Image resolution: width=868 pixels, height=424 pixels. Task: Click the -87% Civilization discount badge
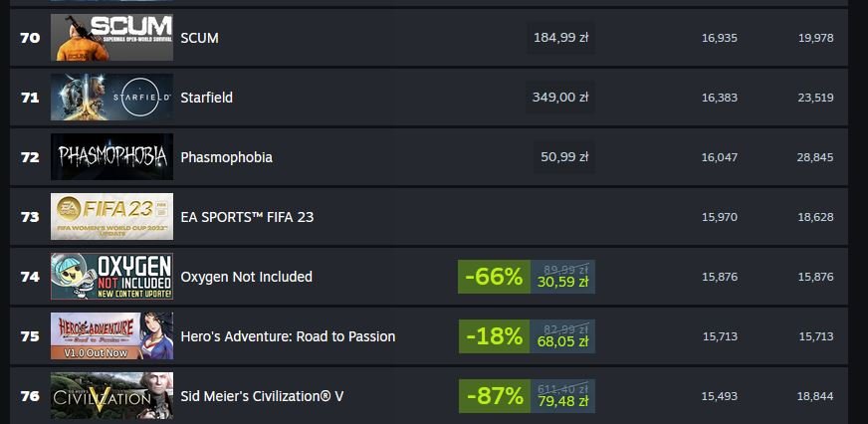click(495, 396)
